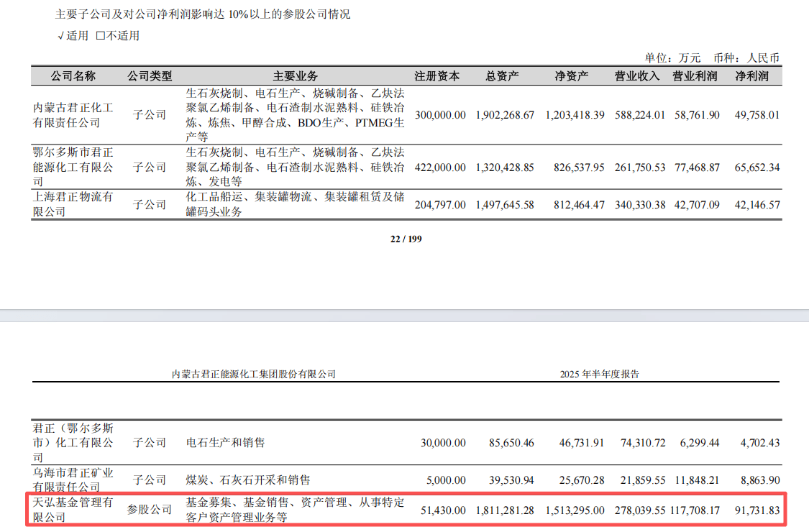
Task: Click the 营业收入 column header
Action: coord(637,76)
